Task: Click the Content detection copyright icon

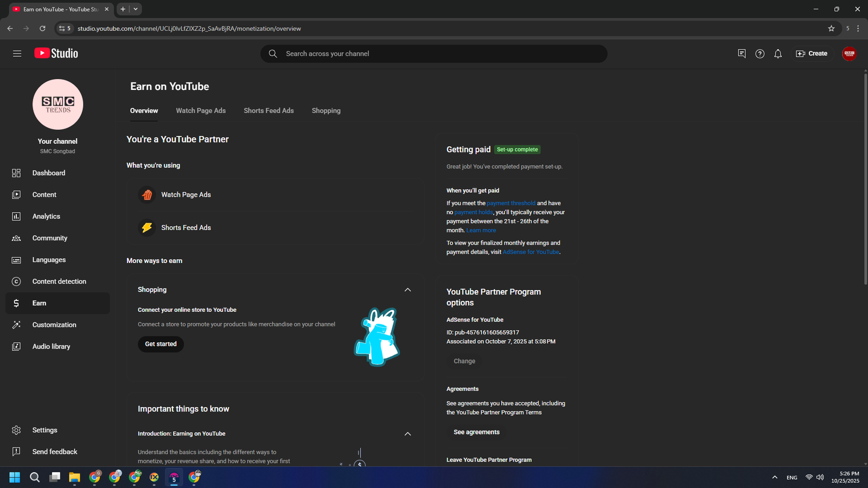Action: point(16,281)
